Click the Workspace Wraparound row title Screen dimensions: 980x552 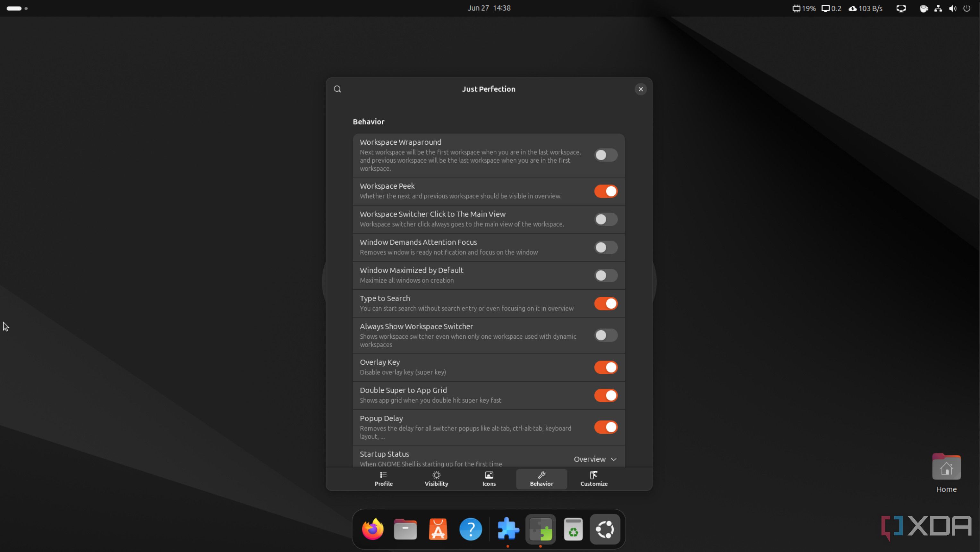pyautogui.click(x=401, y=142)
